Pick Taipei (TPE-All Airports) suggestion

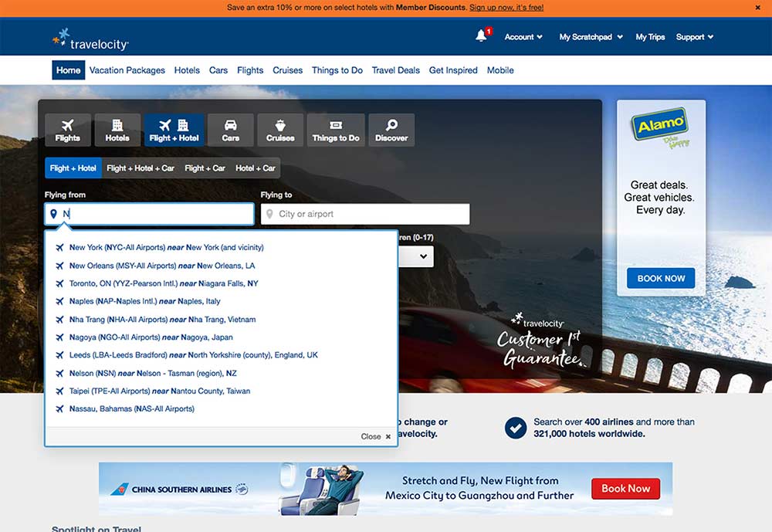click(160, 391)
